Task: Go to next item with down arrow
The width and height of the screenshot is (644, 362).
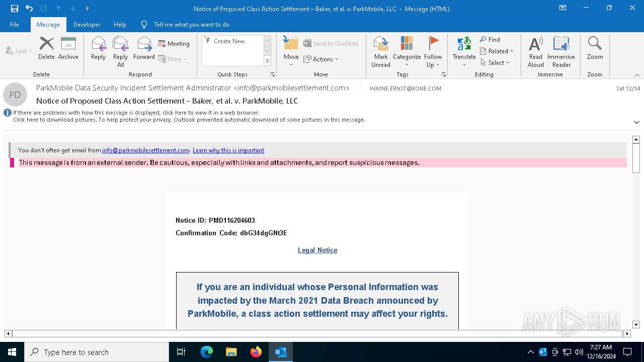Action: [x=73, y=9]
